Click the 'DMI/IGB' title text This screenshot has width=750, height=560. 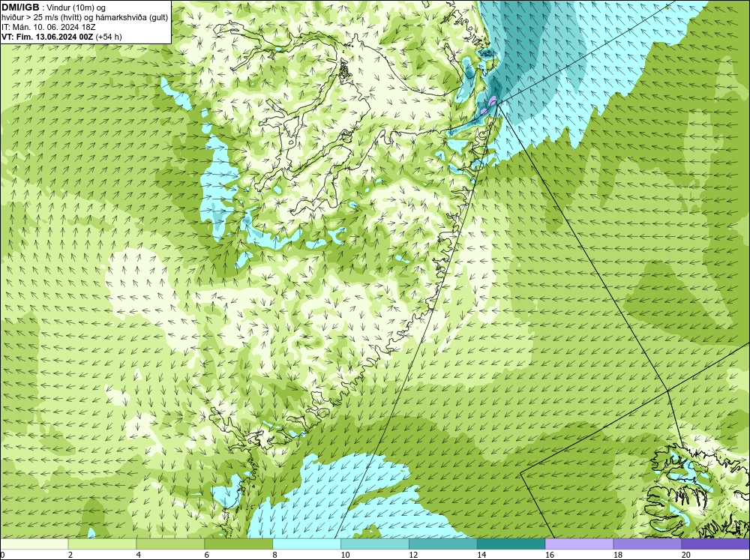click(x=20, y=7)
